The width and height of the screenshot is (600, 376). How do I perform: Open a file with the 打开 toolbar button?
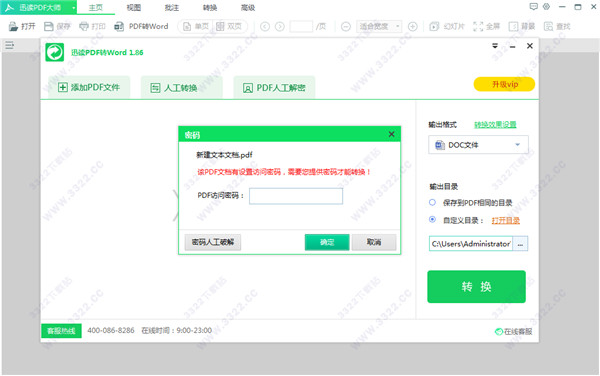(22, 26)
